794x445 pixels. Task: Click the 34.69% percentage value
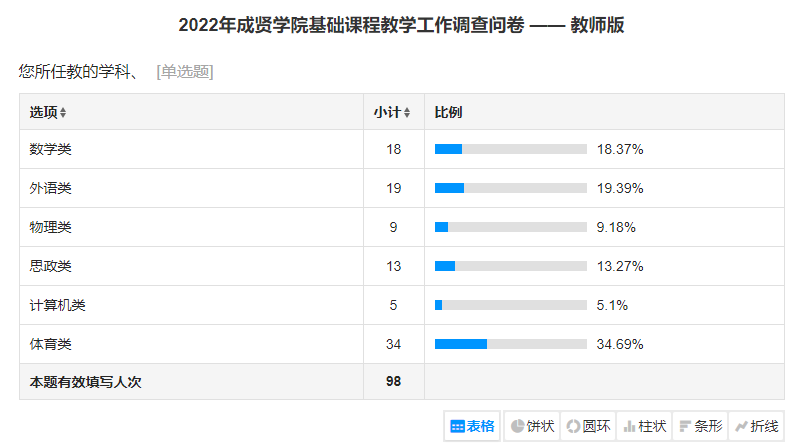pos(620,344)
